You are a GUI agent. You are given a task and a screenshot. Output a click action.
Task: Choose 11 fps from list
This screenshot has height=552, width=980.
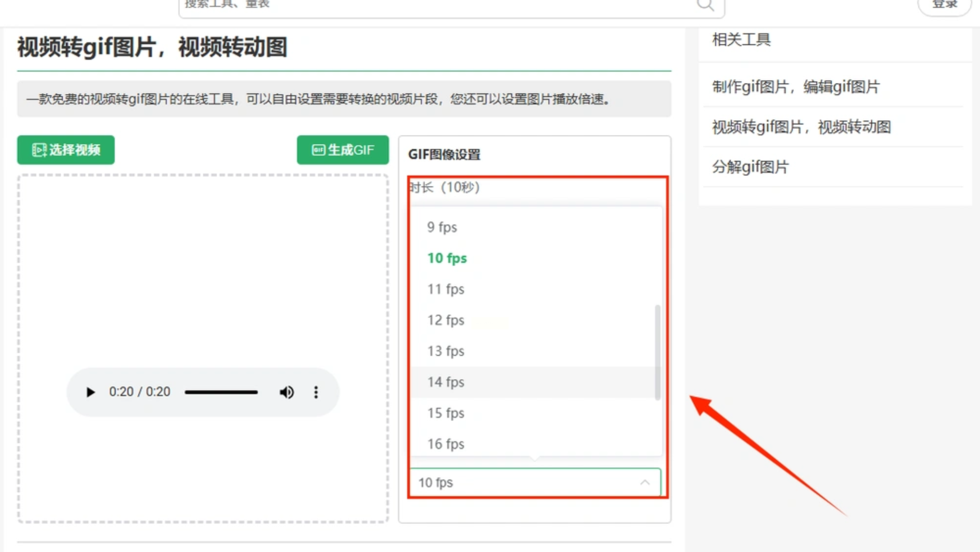point(445,289)
